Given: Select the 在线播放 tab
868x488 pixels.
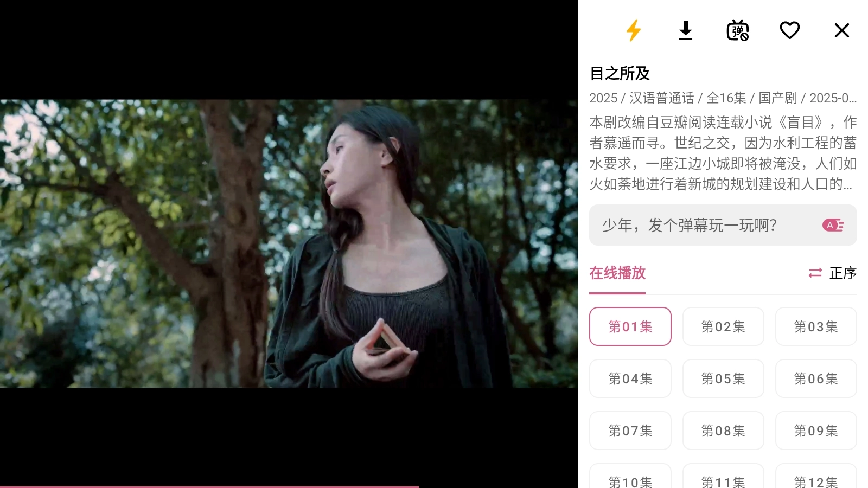Looking at the screenshot, I should 617,273.
